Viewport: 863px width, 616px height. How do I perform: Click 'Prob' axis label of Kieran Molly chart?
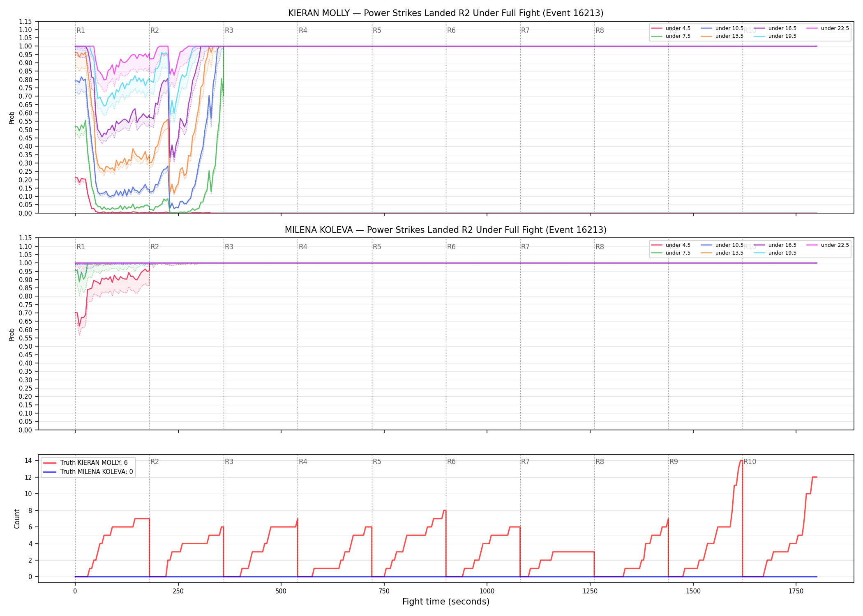coord(12,117)
